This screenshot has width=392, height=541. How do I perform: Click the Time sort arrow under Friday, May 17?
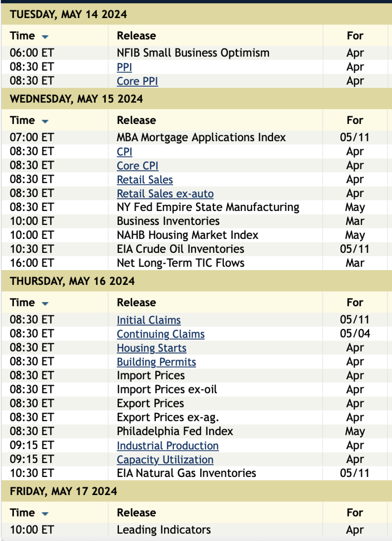point(45,513)
